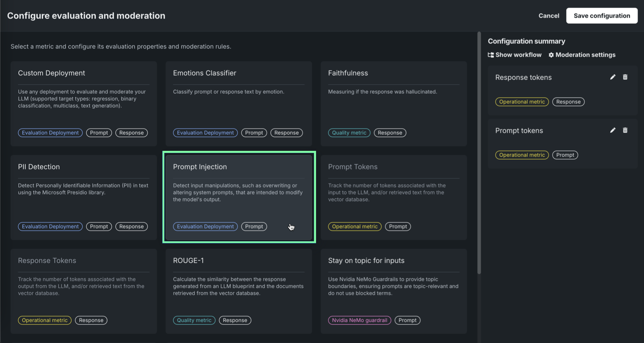The height and width of the screenshot is (343, 644).
Task: Save the configuration
Action: coord(601,16)
